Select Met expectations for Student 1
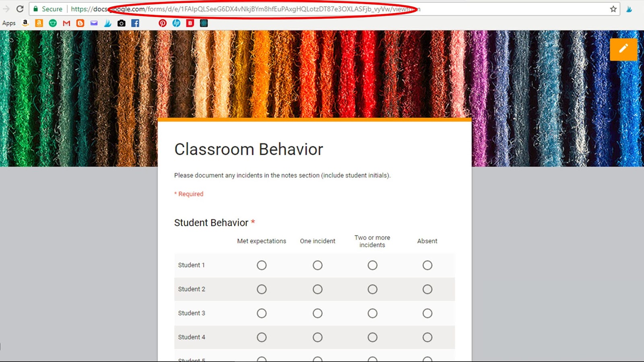644x362 pixels. [262, 265]
